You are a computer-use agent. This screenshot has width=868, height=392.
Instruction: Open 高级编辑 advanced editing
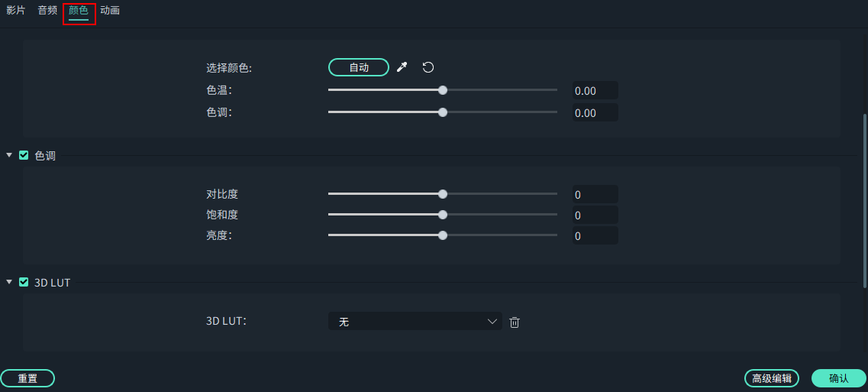(772, 378)
